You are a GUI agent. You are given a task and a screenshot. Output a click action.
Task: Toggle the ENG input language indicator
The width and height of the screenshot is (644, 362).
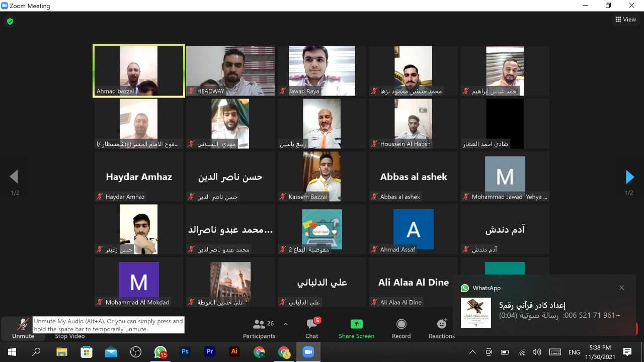574,352
